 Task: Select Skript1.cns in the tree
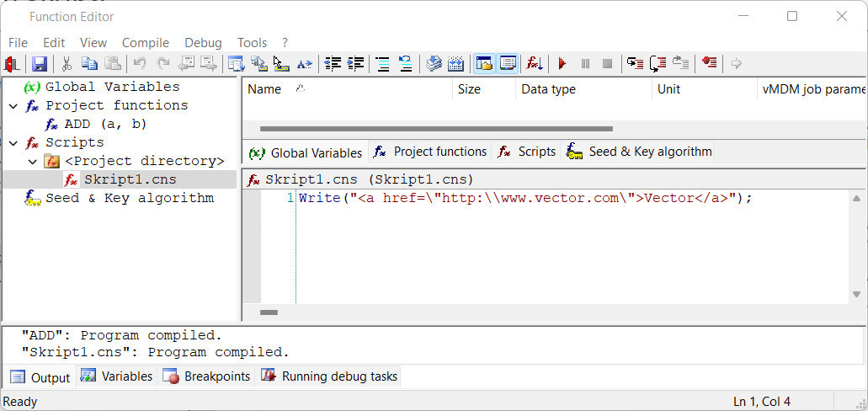(x=130, y=179)
